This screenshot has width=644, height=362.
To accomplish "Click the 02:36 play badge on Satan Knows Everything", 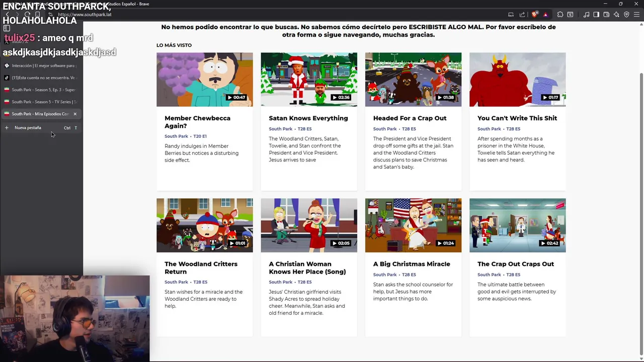I will point(341,98).
